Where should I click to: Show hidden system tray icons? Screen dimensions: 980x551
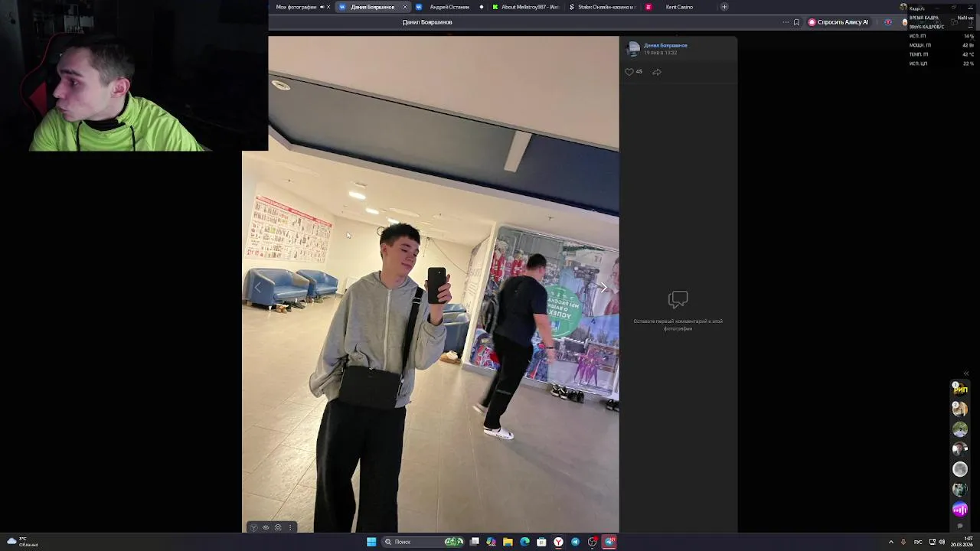(x=890, y=542)
